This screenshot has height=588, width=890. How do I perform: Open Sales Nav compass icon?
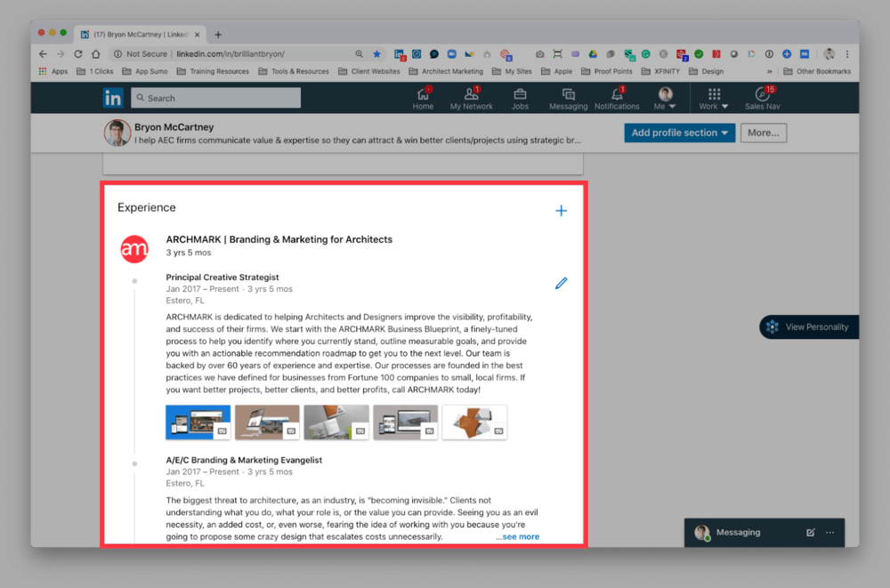(x=763, y=98)
